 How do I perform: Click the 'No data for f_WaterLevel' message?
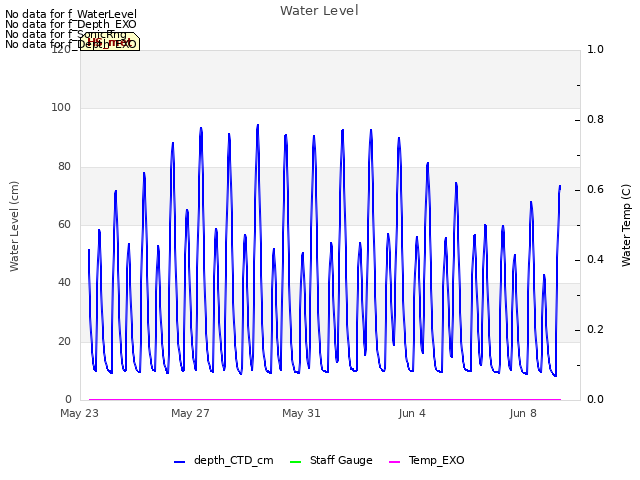tap(71, 14)
